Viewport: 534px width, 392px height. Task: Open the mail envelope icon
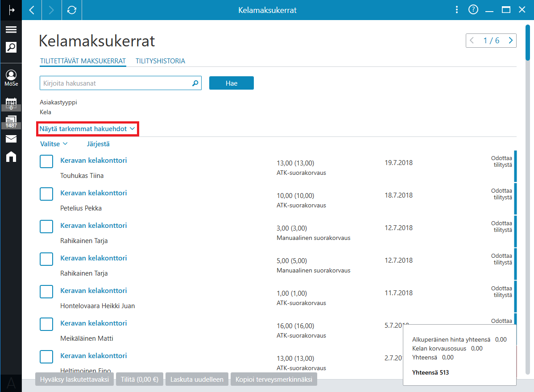coord(11,139)
